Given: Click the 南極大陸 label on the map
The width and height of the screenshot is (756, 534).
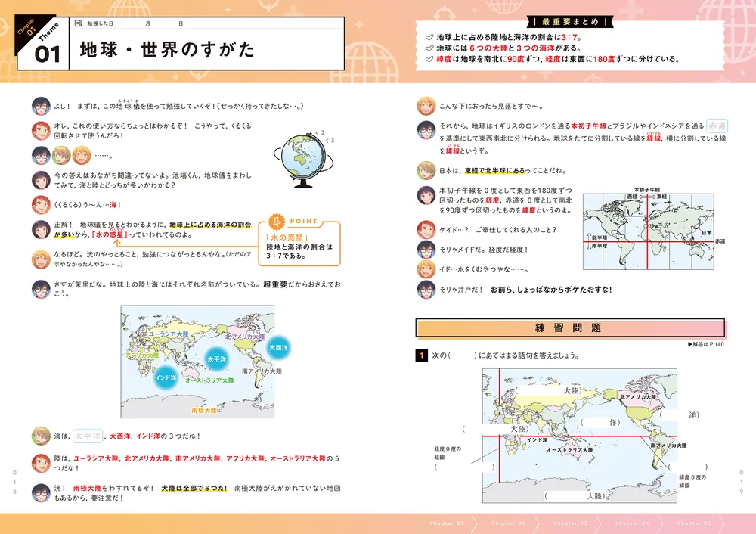Looking at the screenshot, I should [x=204, y=410].
